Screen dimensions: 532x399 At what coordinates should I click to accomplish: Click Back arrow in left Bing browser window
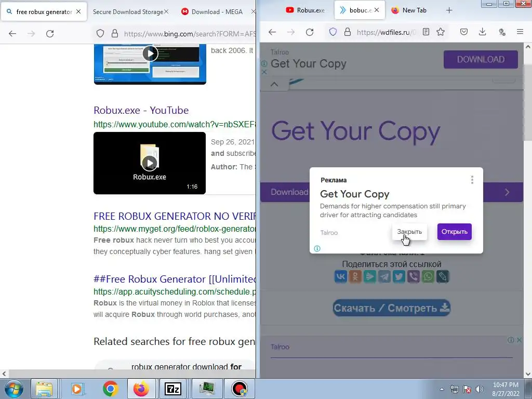click(12, 34)
